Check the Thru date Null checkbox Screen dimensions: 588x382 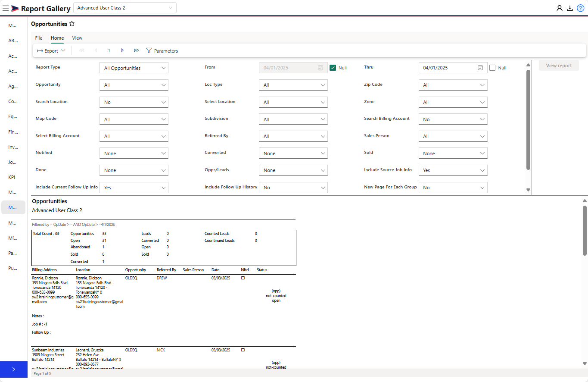(x=492, y=68)
